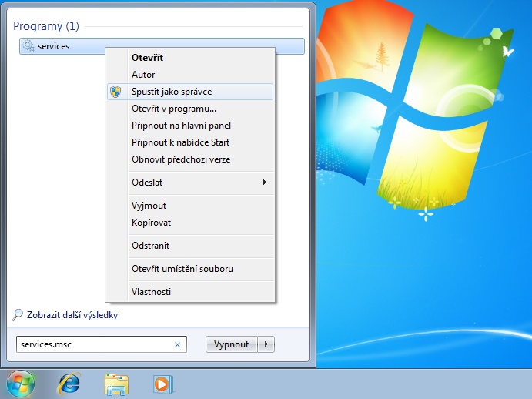Choose Spustit jako správce menu entry
The image size is (532, 399).
pyautogui.click(x=172, y=92)
